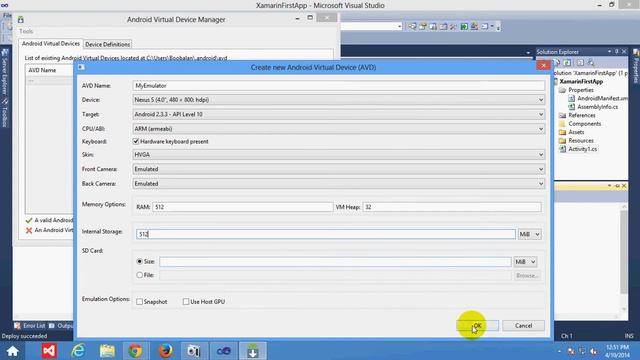Open the Properties side tab

click(636, 67)
